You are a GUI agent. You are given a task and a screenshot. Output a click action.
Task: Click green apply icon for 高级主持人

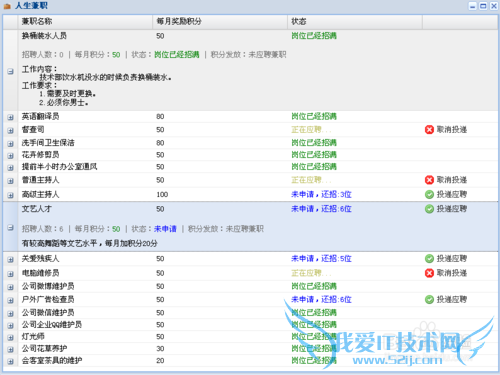[429, 194]
